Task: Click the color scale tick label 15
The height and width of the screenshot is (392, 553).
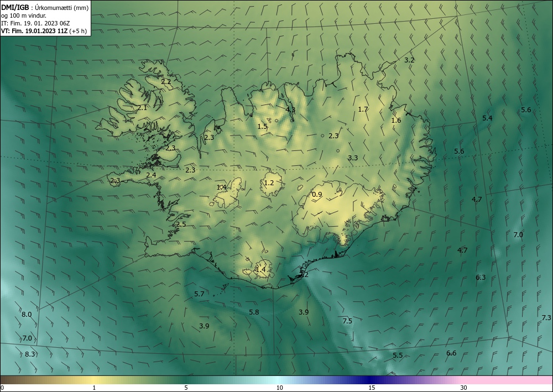Action: click(372, 388)
